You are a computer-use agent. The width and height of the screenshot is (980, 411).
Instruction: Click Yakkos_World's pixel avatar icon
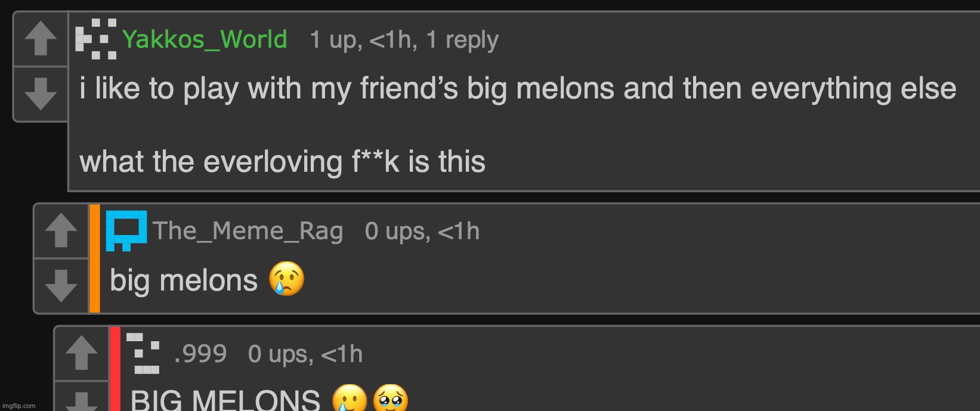[95, 39]
